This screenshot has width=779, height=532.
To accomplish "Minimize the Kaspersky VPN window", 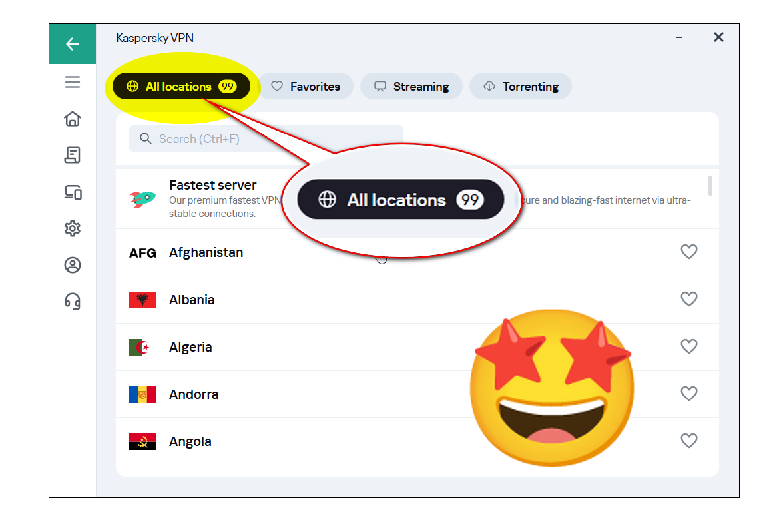I will pyautogui.click(x=679, y=37).
